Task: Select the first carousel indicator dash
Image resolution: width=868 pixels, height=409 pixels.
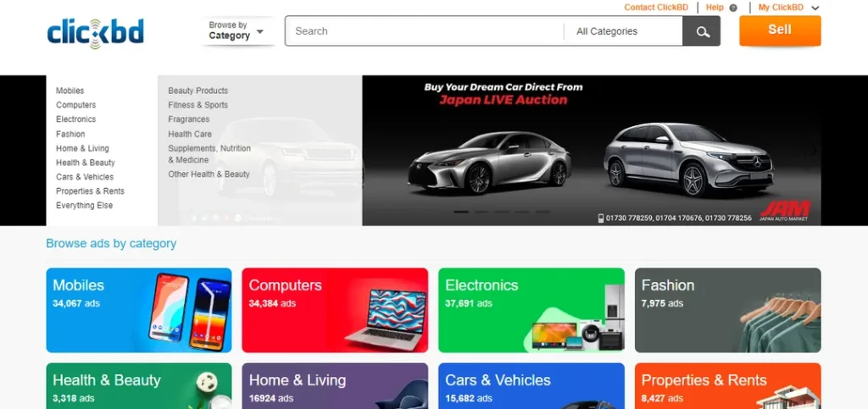Action: [x=460, y=212]
